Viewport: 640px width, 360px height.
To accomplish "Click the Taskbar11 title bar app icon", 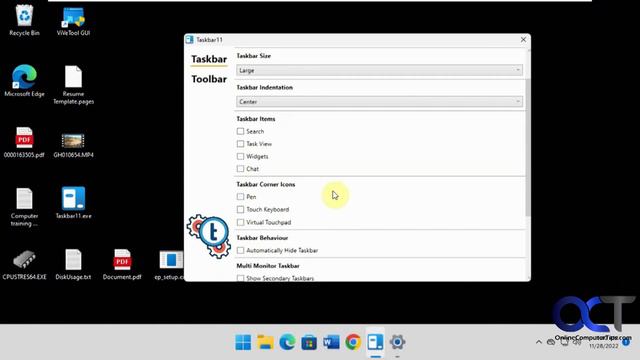I will 189,40.
